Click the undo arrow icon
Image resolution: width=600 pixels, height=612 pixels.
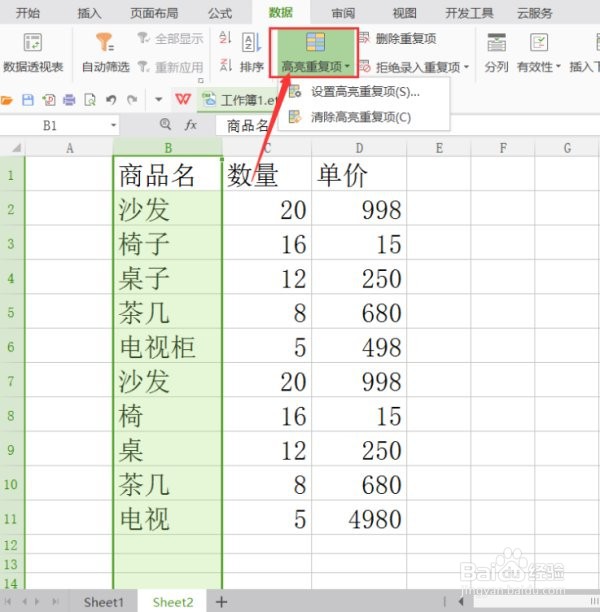[111, 100]
